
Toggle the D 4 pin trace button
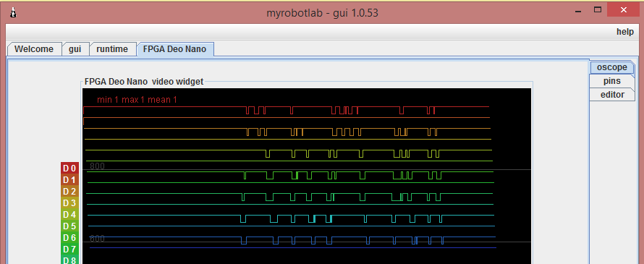click(69, 215)
